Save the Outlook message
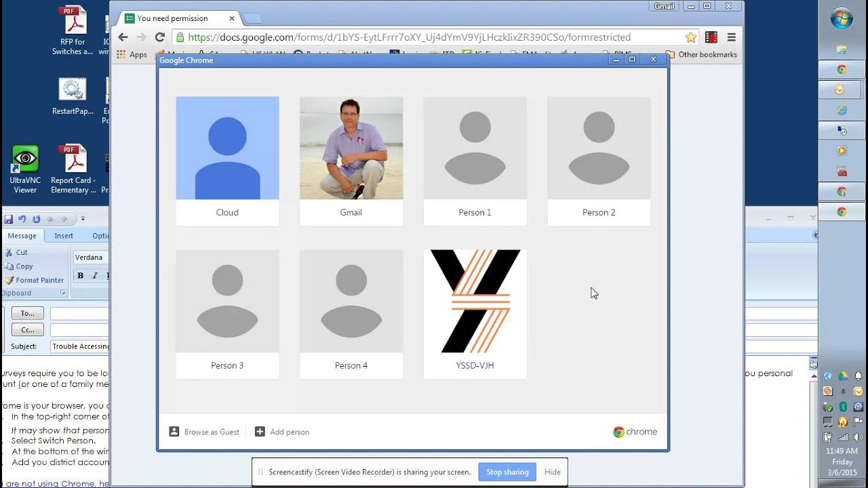The image size is (868, 488). pos(9,219)
